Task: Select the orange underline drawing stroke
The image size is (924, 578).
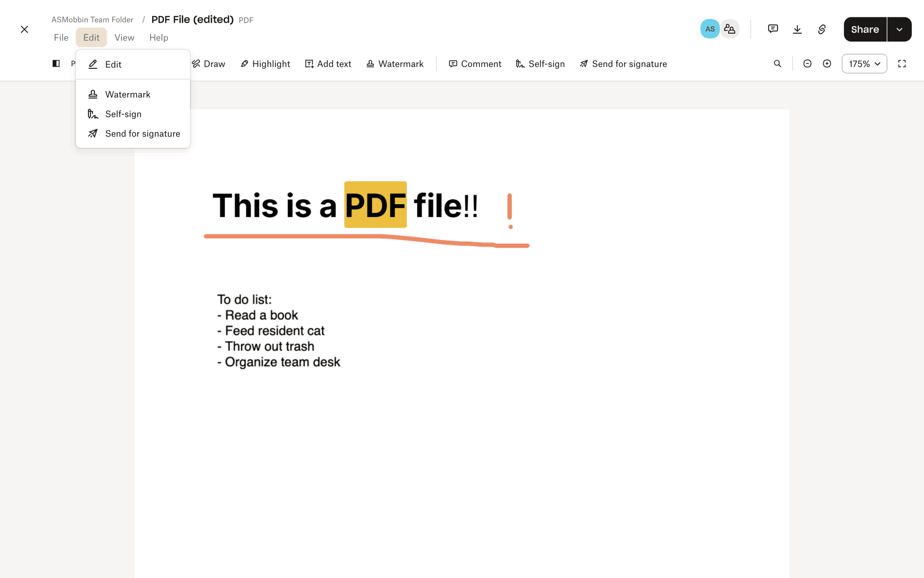Action: coord(367,240)
